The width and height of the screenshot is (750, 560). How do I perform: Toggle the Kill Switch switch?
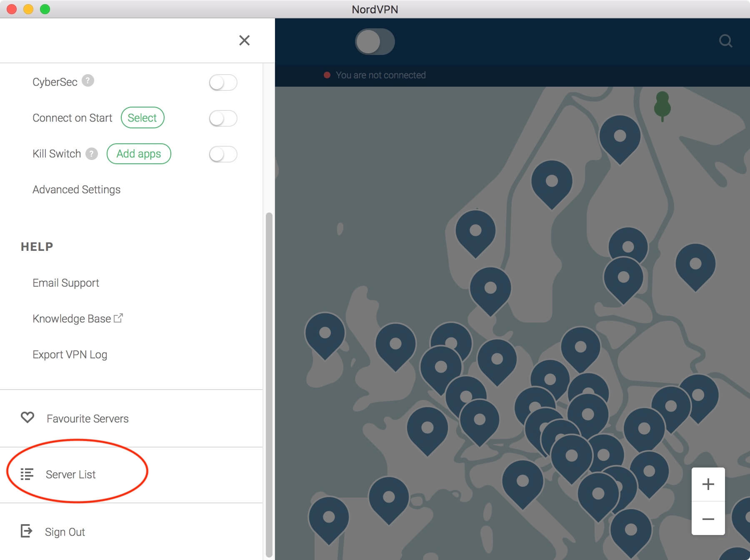223,154
